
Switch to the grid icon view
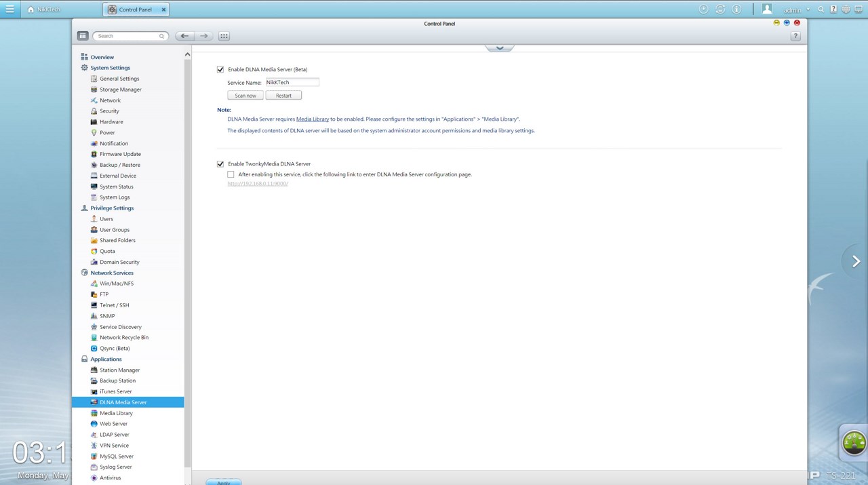[x=224, y=36]
